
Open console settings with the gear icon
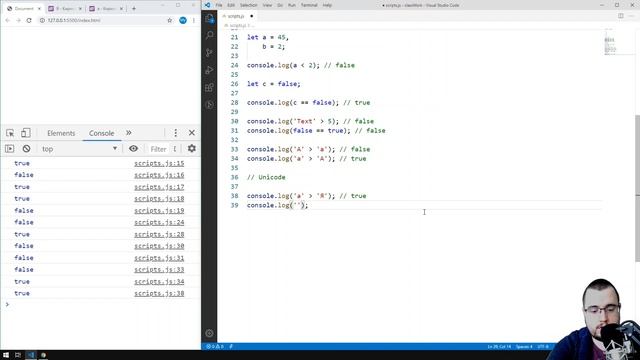(x=192, y=149)
